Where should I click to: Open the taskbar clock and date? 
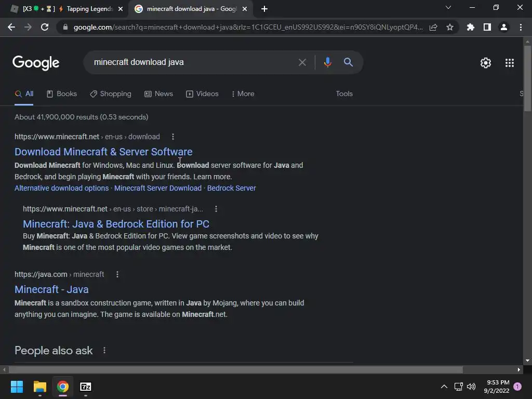(496, 387)
